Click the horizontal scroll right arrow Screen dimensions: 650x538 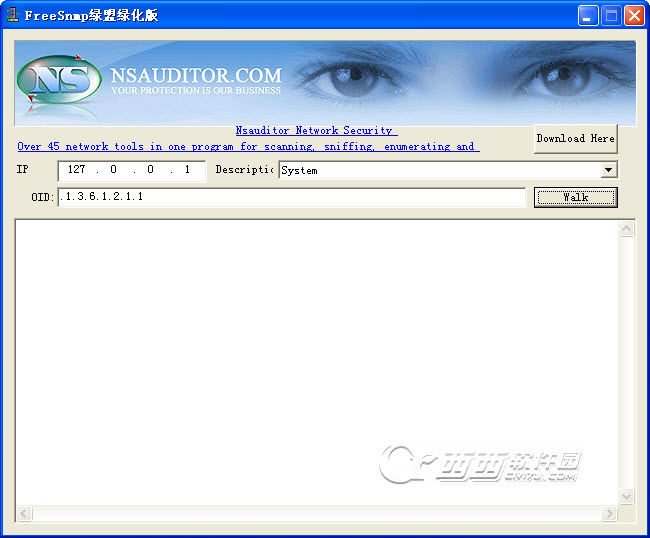pos(609,514)
